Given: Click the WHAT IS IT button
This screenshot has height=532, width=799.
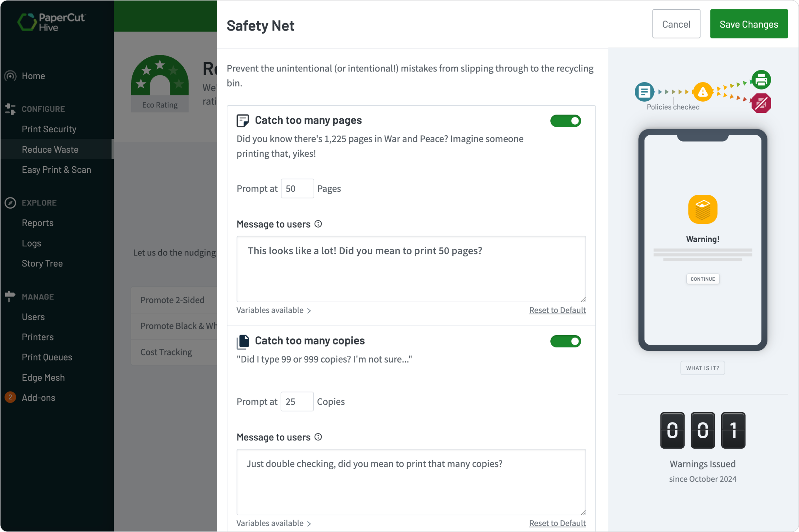Looking at the screenshot, I should point(702,368).
